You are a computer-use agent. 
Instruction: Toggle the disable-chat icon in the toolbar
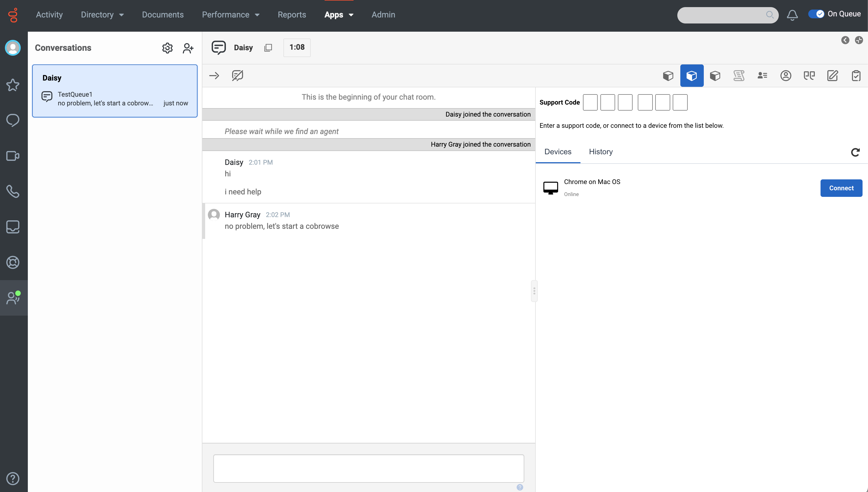[x=237, y=75]
